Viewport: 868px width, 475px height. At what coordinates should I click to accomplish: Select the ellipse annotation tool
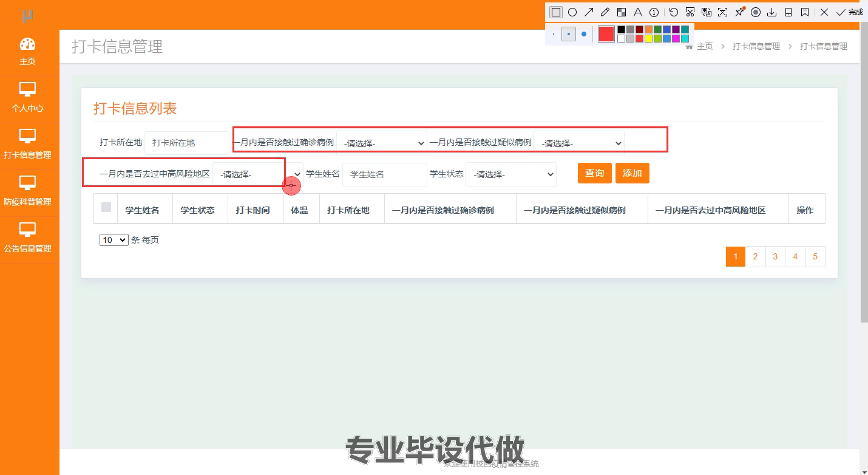pyautogui.click(x=572, y=12)
